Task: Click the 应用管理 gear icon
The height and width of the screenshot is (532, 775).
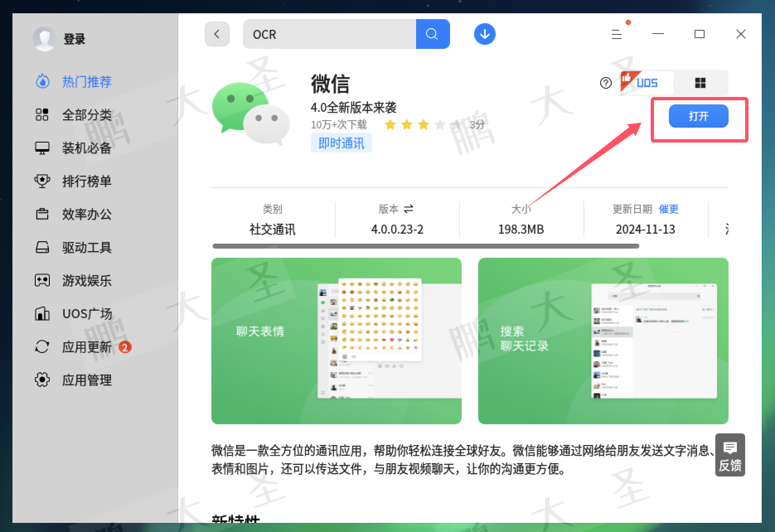Action: [42, 380]
